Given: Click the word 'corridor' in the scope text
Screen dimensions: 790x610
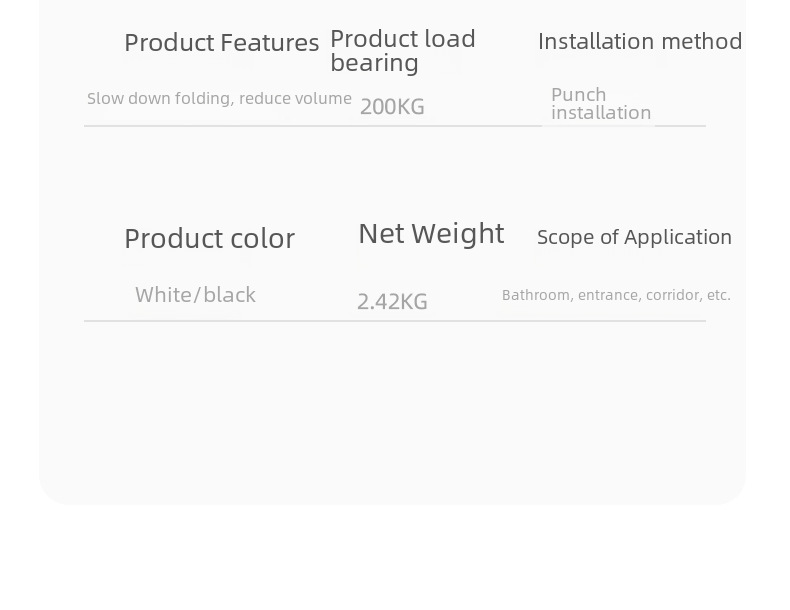Looking at the screenshot, I should 671,296.
